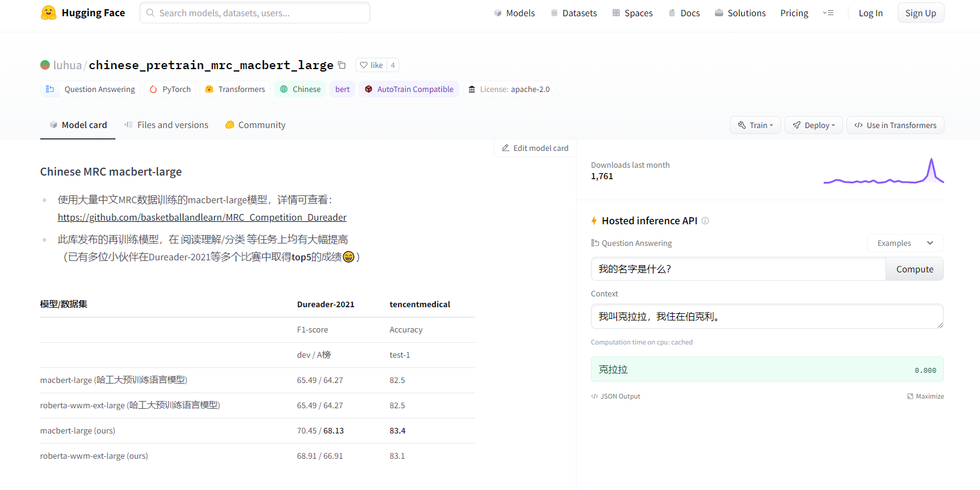Click the 68.91 / 66.91 score cell

pos(320,456)
